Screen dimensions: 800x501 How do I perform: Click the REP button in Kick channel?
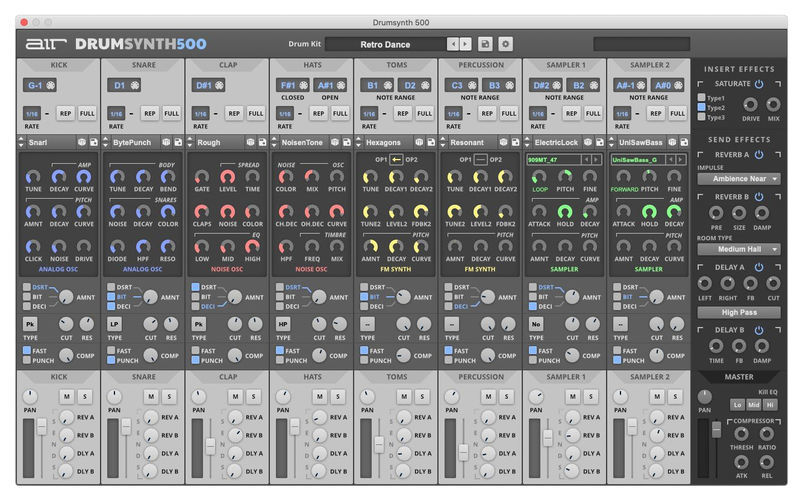(65, 113)
